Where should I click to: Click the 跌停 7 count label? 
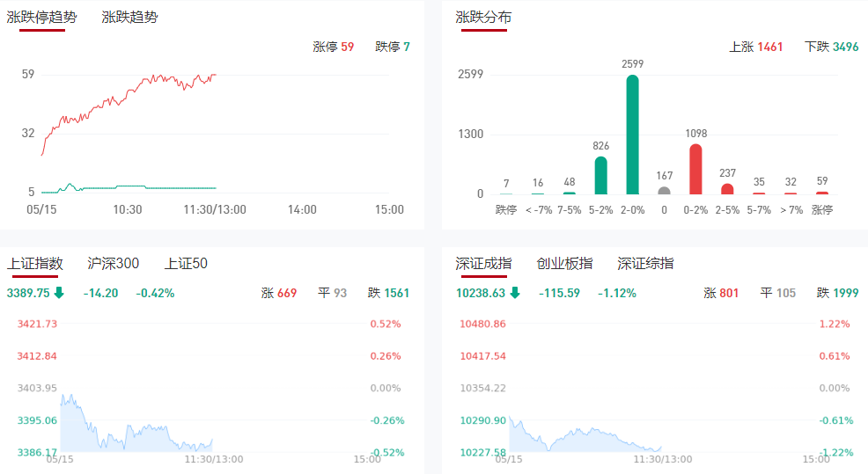point(393,47)
